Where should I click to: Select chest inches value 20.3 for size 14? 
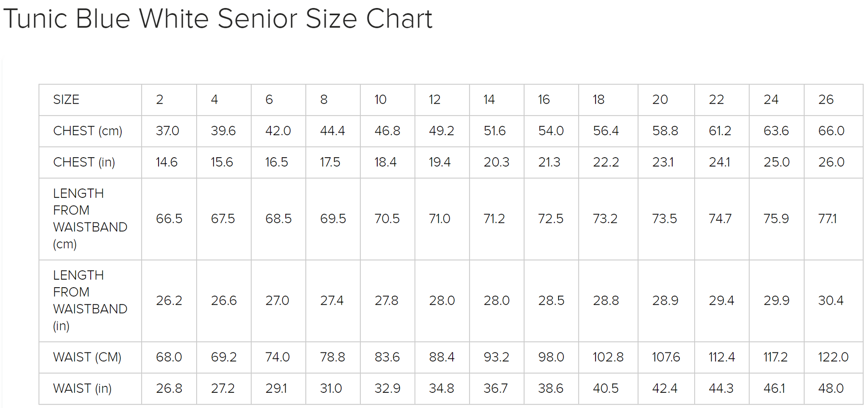pyautogui.click(x=496, y=162)
